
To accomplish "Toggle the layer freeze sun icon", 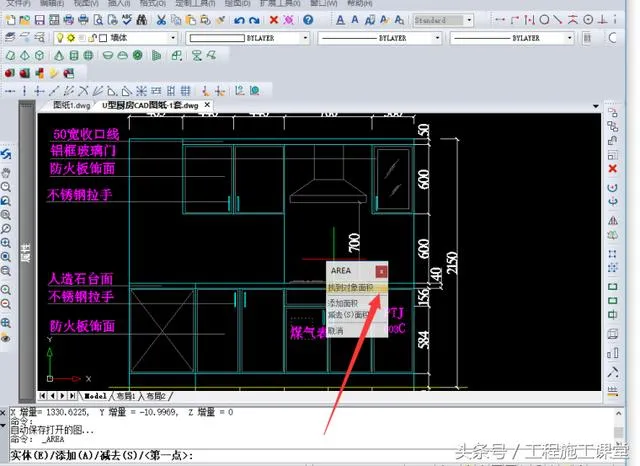I will (70, 38).
